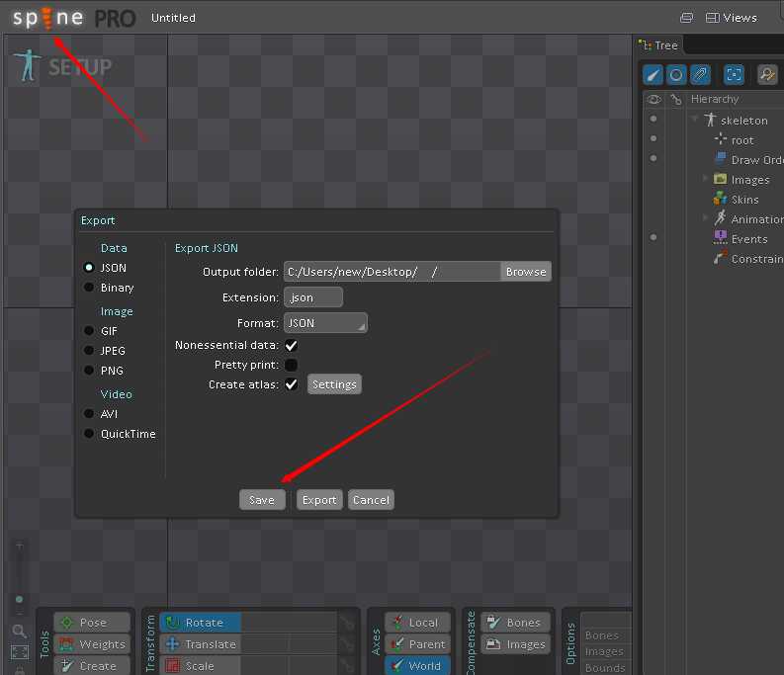Screen dimensions: 784x675
Task: Select the Translate transform tool
Action: [x=201, y=644]
